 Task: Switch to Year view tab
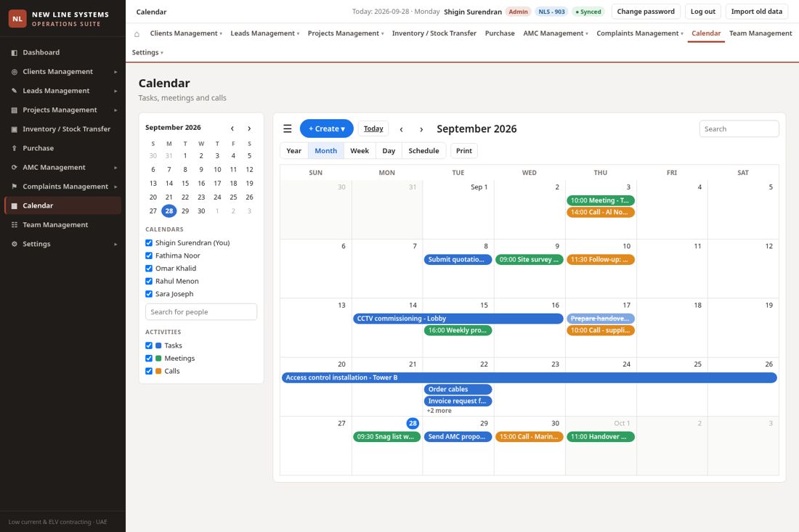coord(294,151)
